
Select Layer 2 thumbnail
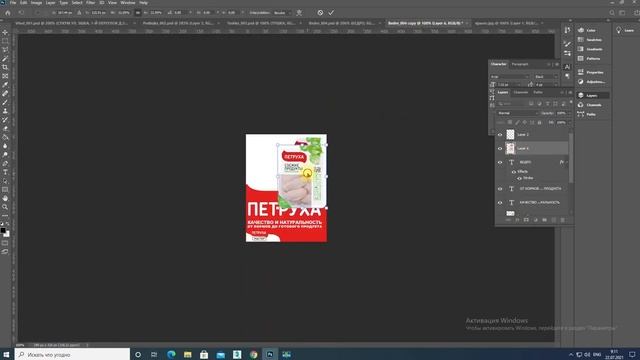[x=511, y=135]
